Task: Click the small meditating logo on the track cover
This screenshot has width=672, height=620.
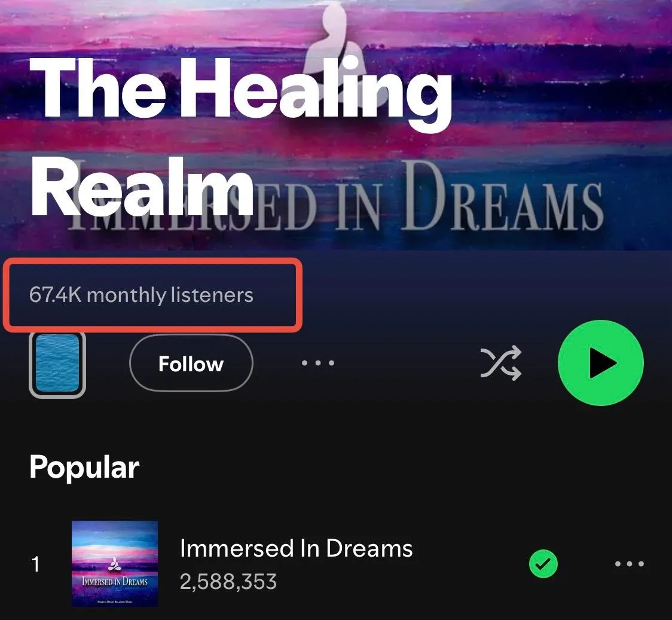Action: tap(114, 564)
